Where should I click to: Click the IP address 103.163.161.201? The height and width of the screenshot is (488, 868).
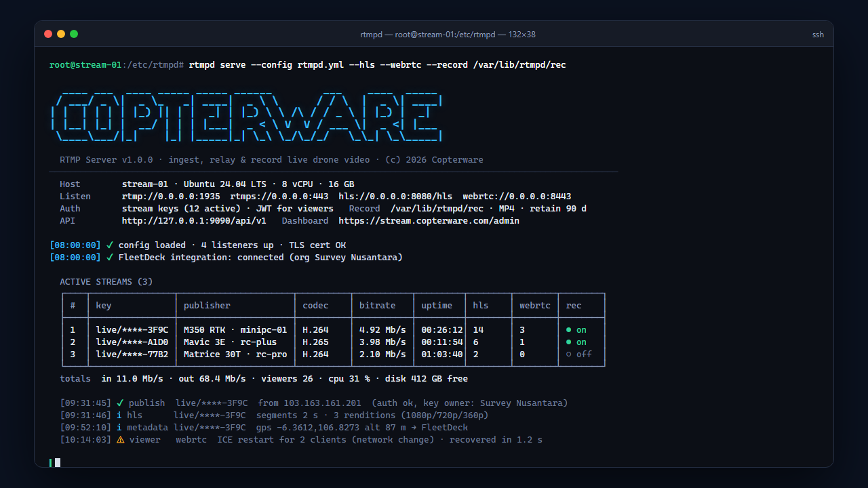pyautogui.click(x=323, y=403)
